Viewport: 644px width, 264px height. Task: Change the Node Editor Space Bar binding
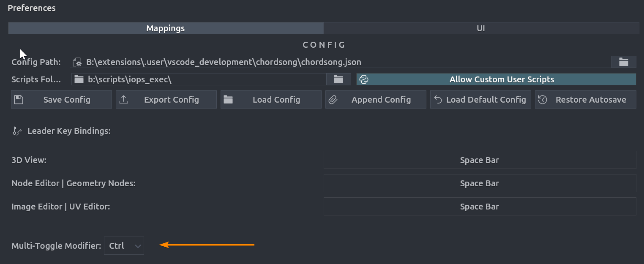click(480, 183)
